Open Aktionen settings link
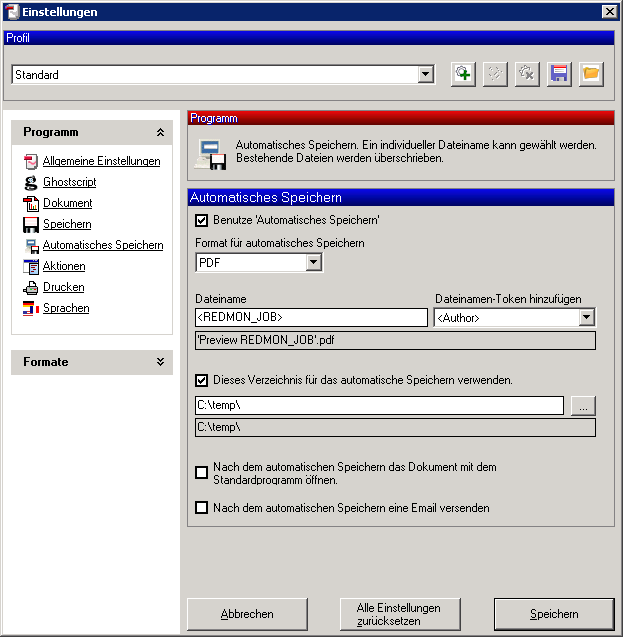 tap(64, 266)
